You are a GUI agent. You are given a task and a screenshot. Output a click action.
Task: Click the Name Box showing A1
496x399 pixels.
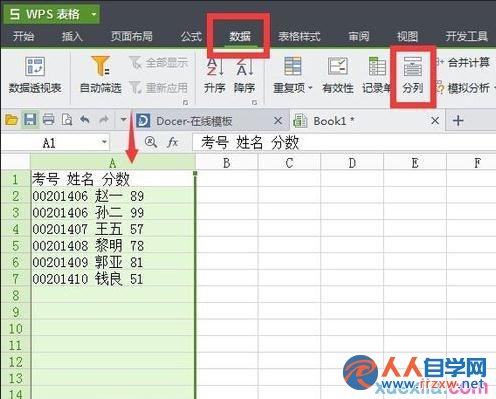[x=50, y=143]
